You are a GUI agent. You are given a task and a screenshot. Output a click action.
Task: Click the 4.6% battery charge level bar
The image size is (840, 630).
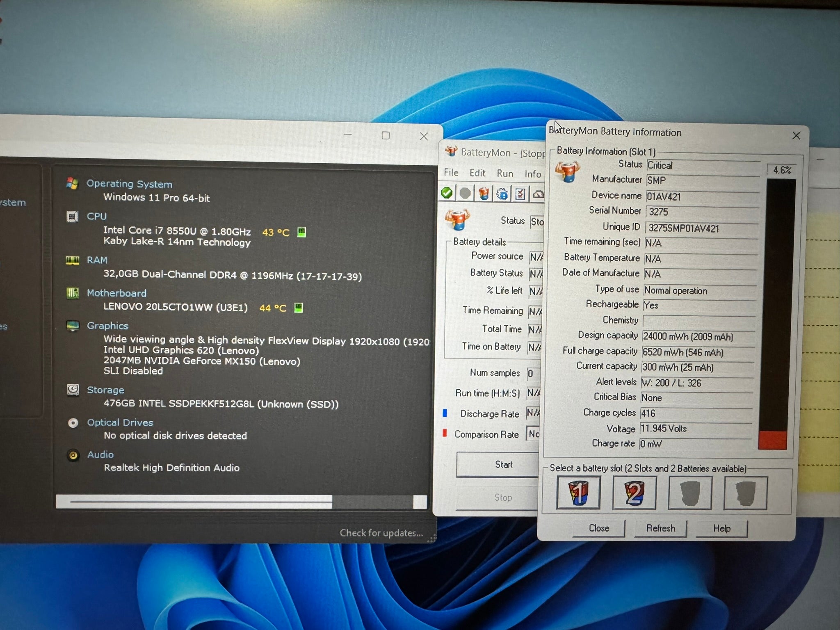(x=777, y=315)
